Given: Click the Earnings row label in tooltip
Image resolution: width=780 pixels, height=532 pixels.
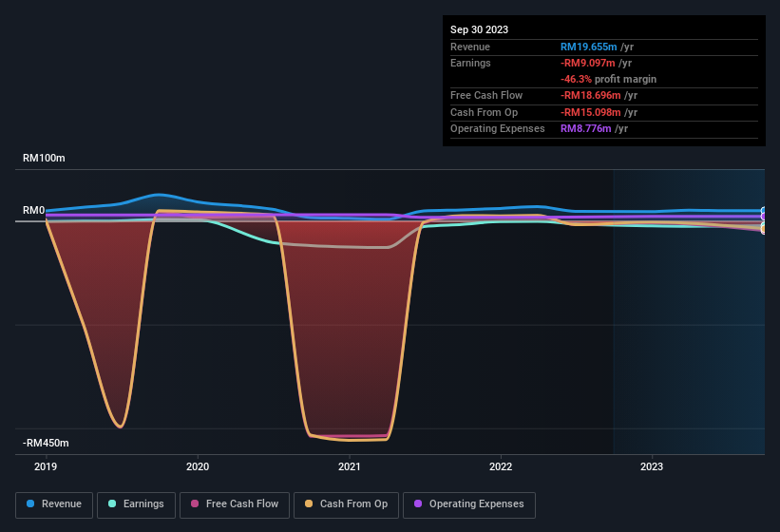Looking at the screenshot, I should [x=470, y=63].
